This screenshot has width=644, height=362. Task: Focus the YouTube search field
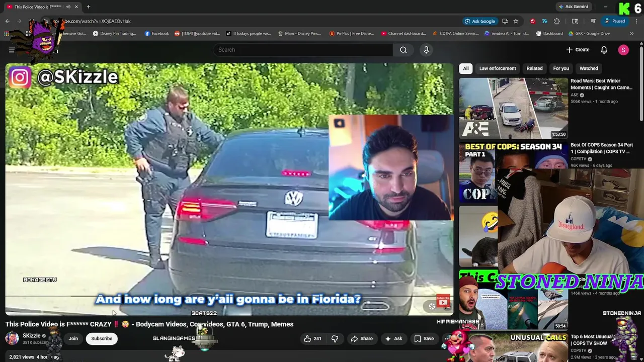tap(303, 50)
